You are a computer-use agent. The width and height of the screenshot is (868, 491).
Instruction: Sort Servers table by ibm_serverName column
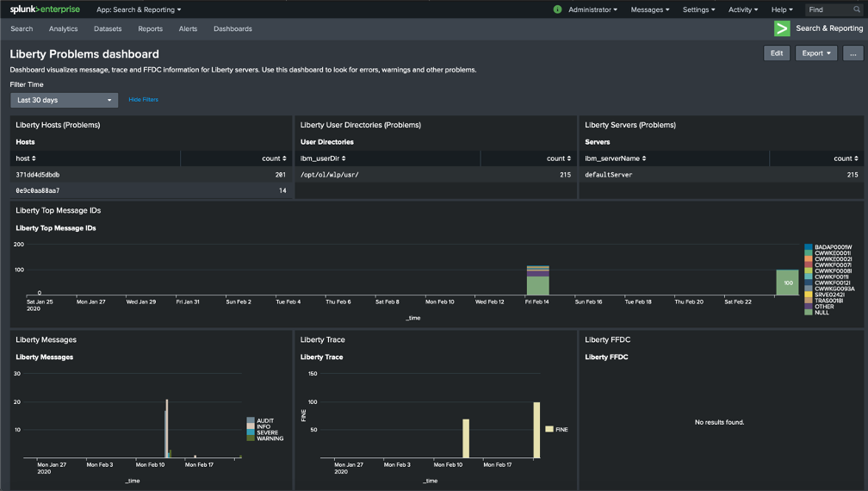(614, 158)
